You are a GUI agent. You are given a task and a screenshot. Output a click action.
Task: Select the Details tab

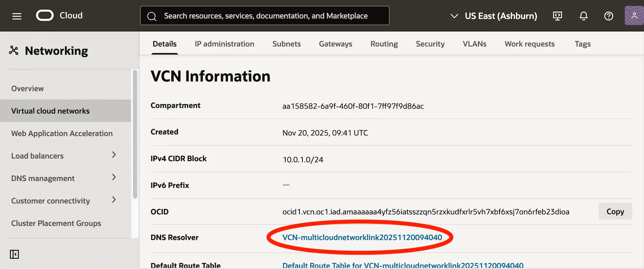165,44
